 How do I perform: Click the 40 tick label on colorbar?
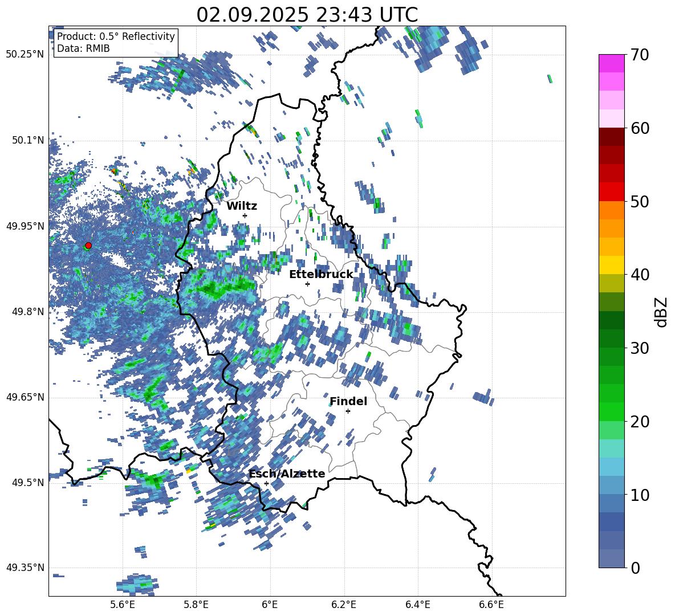[640, 275]
